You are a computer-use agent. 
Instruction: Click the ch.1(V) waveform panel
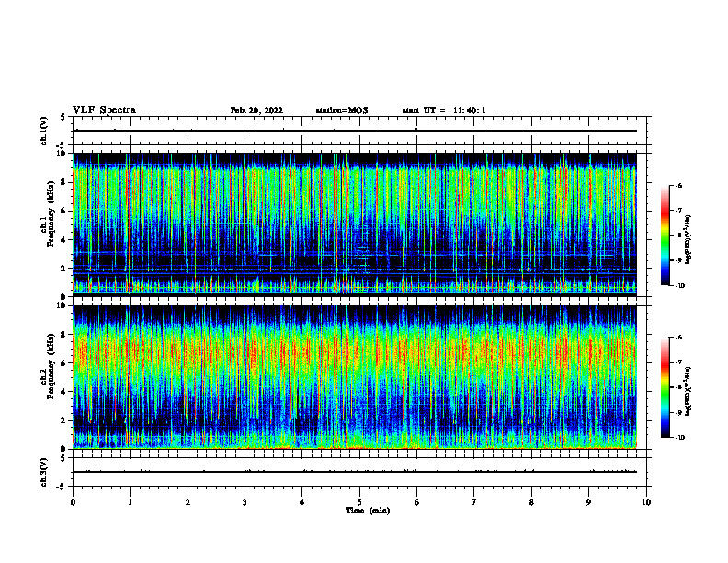click(359, 131)
